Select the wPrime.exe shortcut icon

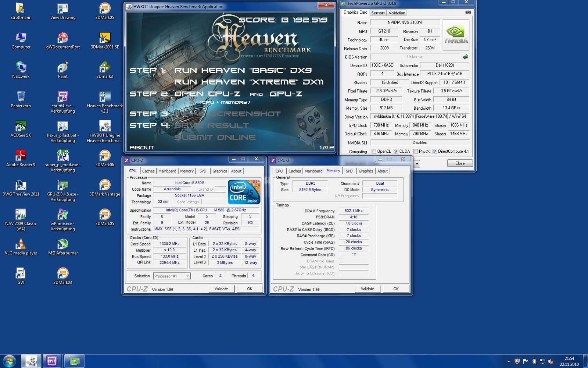[62, 220]
